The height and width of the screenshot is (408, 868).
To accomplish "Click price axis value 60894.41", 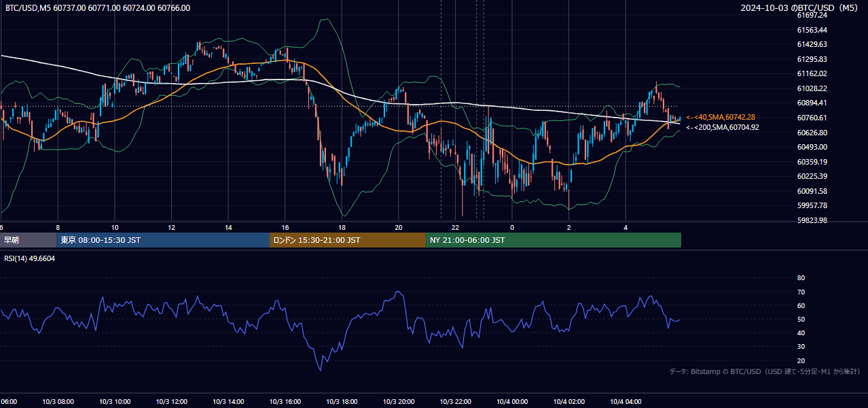I will tap(812, 103).
